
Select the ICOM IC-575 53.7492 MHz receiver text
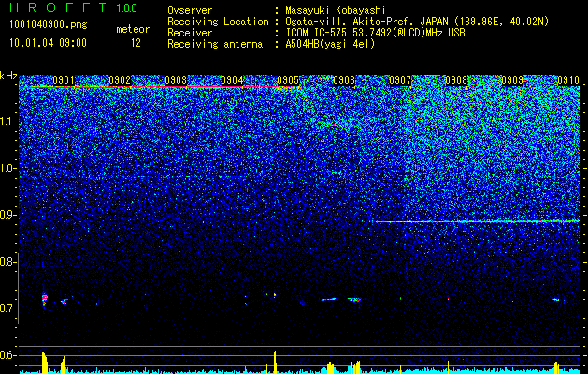click(375, 33)
